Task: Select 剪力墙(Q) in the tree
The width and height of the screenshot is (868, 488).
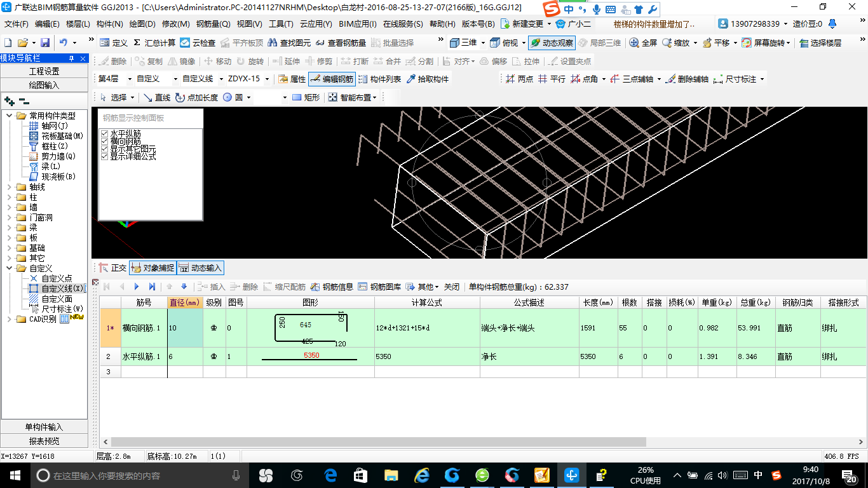Action: [x=58, y=156]
